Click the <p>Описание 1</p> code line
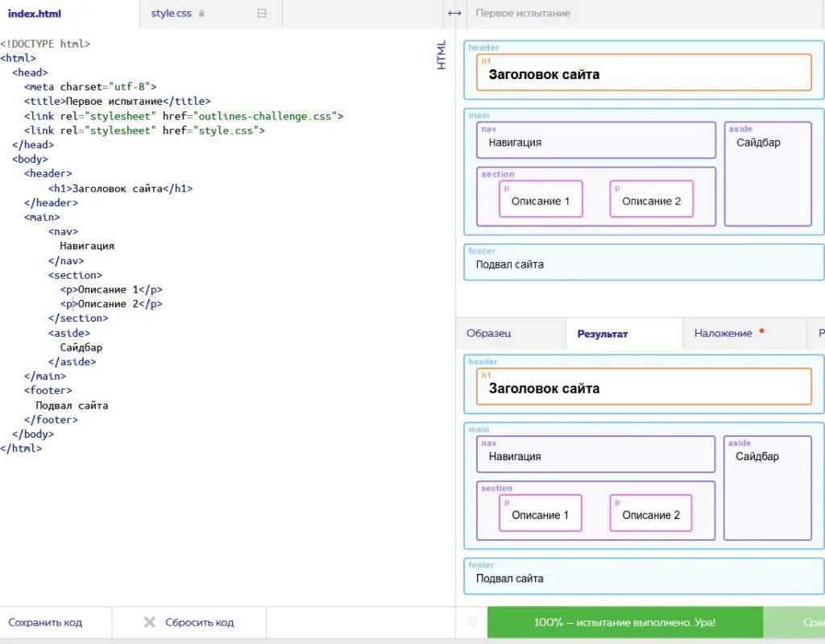 (x=111, y=289)
